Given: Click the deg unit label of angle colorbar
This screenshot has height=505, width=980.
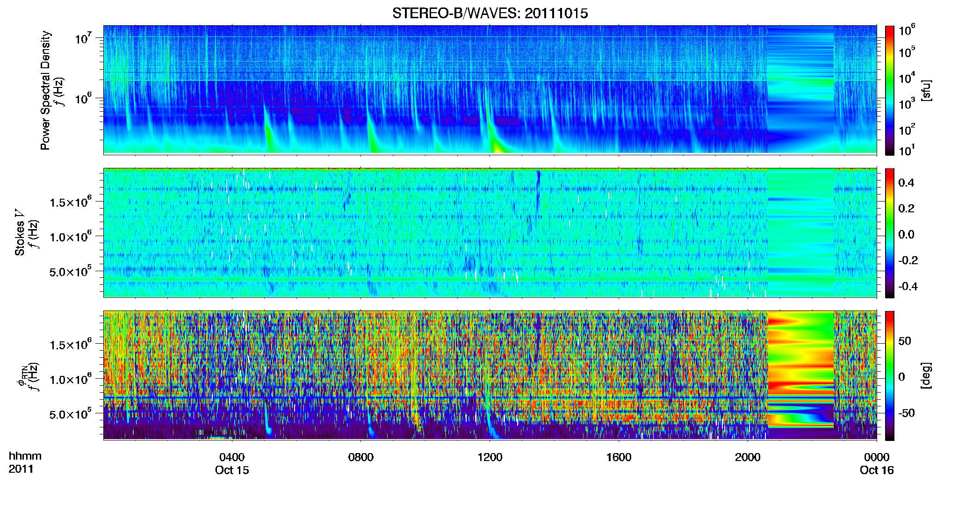Looking at the screenshot, I should click(926, 375).
